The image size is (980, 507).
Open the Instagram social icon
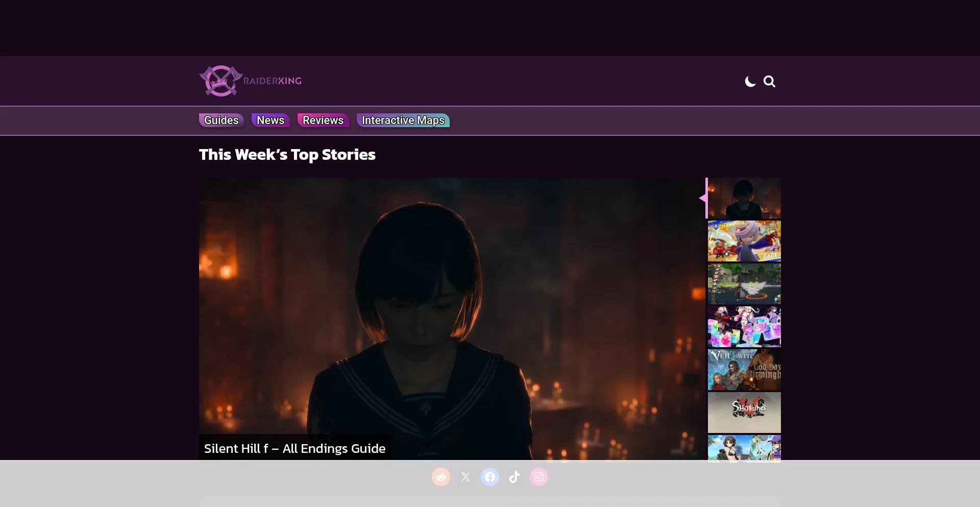tap(539, 477)
